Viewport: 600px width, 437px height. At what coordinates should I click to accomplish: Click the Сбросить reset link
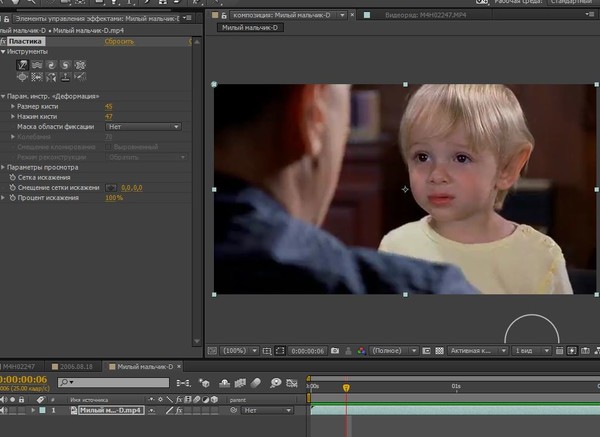click(x=119, y=41)
